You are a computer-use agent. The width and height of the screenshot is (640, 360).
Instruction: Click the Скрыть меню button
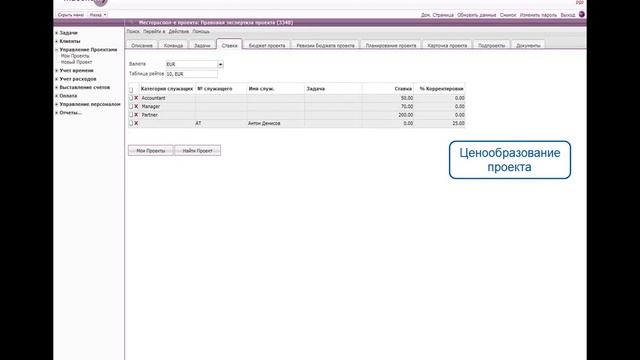pos(71,15)
